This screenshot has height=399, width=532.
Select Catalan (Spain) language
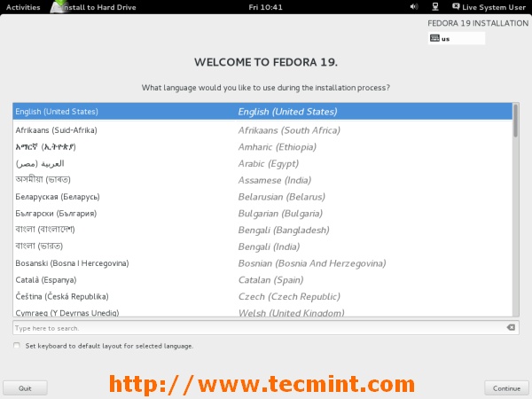[x=262, y=280]
